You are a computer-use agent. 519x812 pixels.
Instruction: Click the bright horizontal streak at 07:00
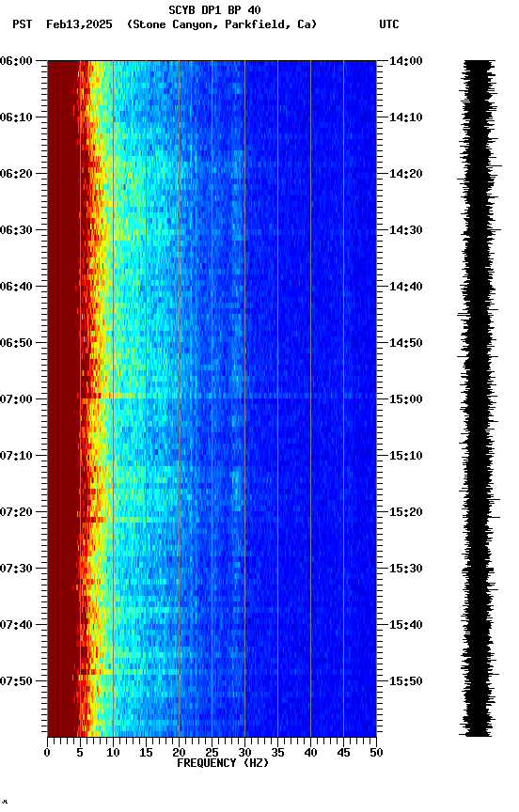[228, 397]
